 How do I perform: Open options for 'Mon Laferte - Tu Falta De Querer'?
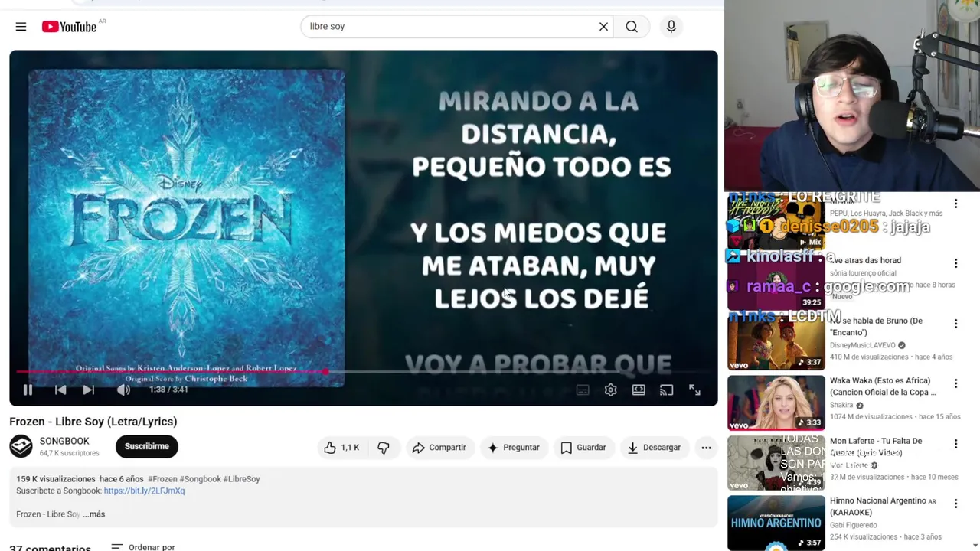point(955,444)
